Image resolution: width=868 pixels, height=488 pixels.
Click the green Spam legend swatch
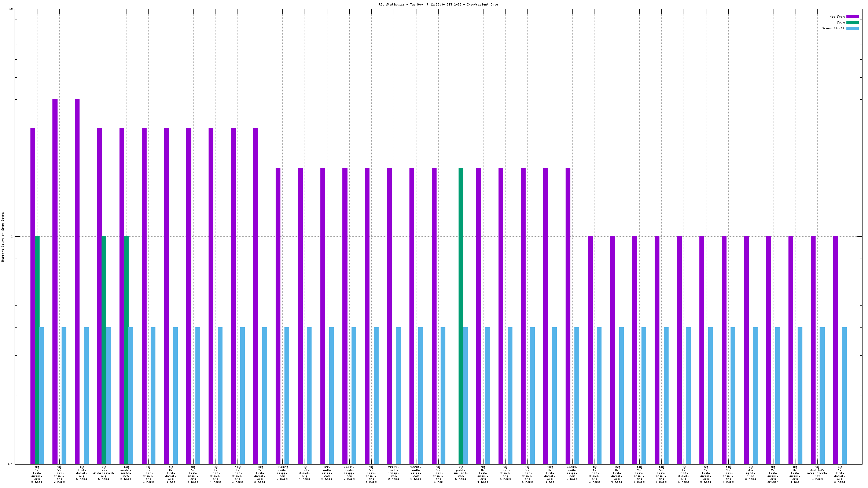pos(852,22)
